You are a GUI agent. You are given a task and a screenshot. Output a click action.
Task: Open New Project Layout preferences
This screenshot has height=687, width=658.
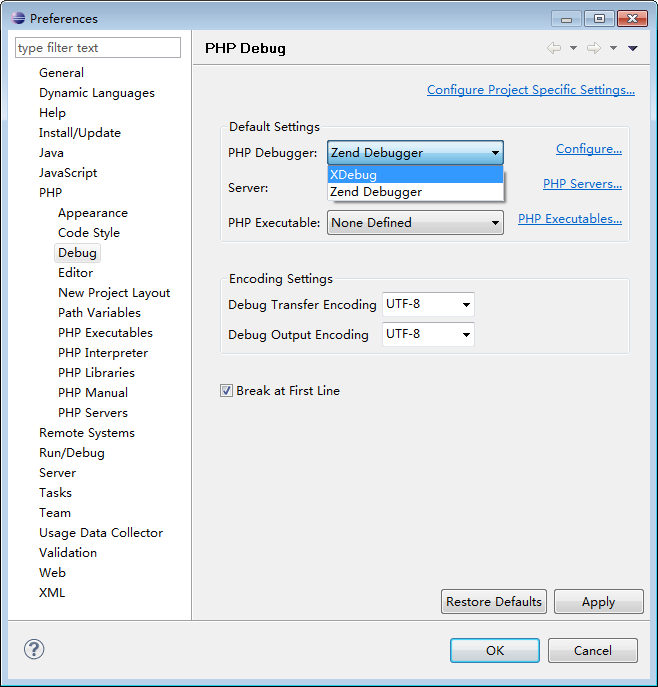click(x=114, y=293)
